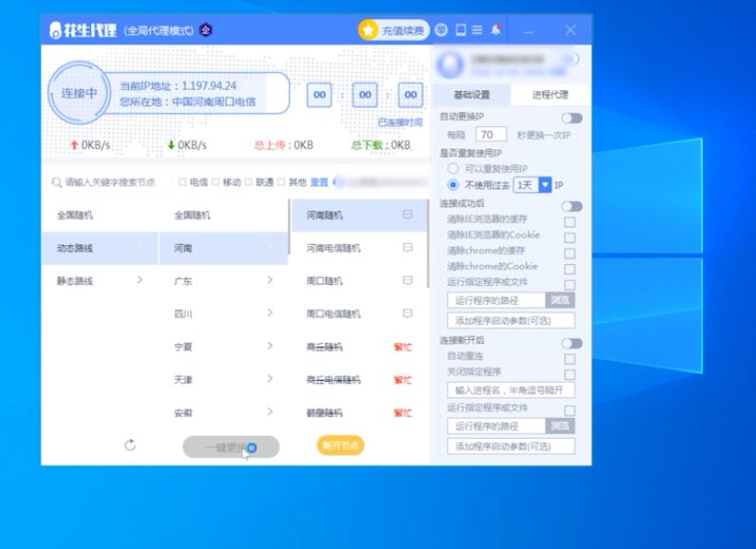Open the hamburger menu icon in title bar
756x549 pixels.
(478, 29)
